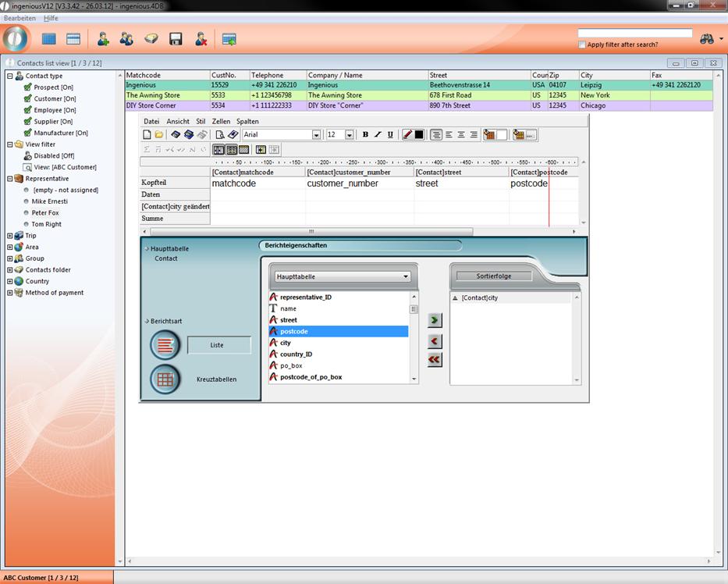Click the add contact icon in main toolbar

102,39
